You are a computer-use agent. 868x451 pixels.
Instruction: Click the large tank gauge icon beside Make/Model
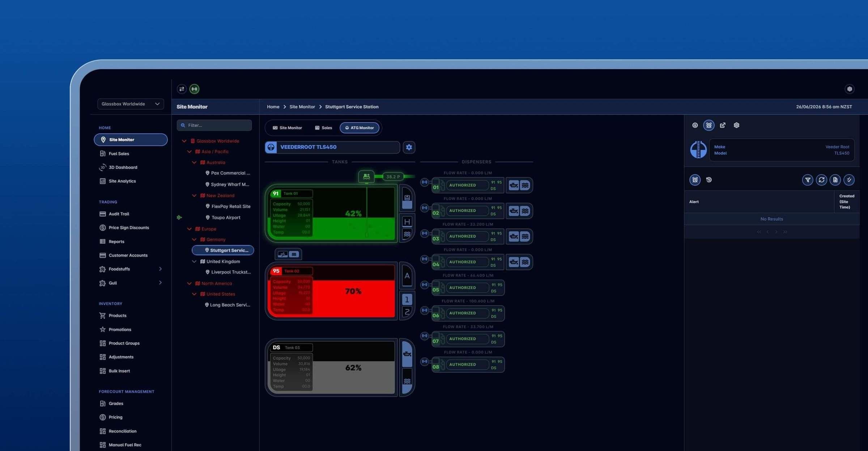698,150
